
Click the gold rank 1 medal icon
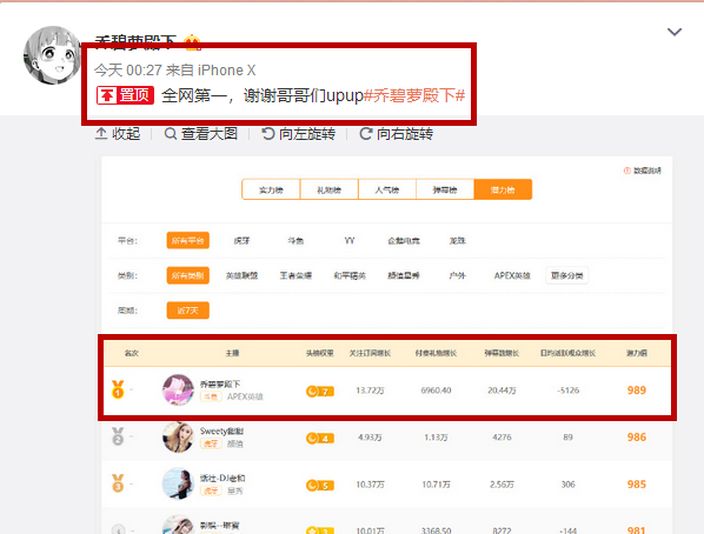pos(118,389)
